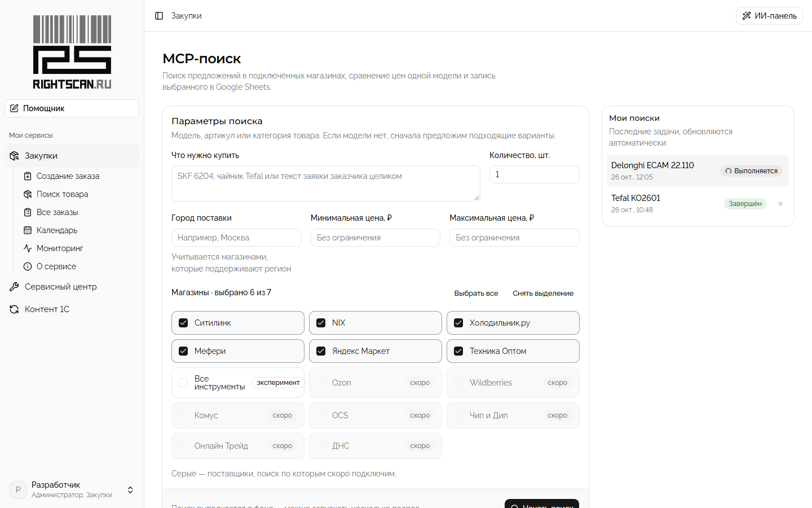The width and height of the screenshot is (812, 508).
Task: Go to Создание заказа page
Action: click(78, 176)
